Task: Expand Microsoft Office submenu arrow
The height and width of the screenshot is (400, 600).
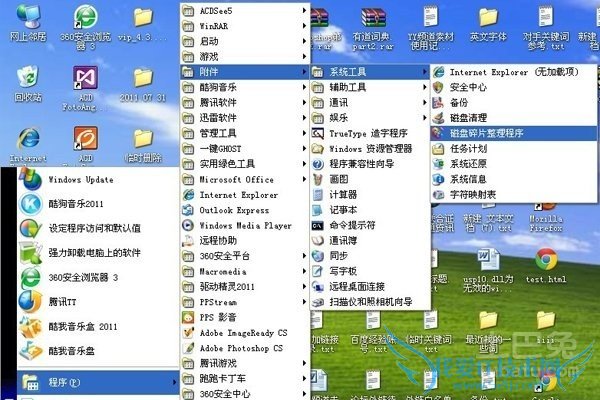Action: [304, 179]
